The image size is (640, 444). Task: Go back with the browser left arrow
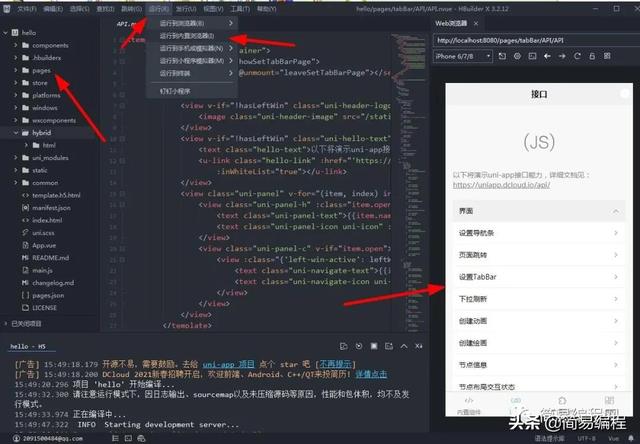point(547,56)
